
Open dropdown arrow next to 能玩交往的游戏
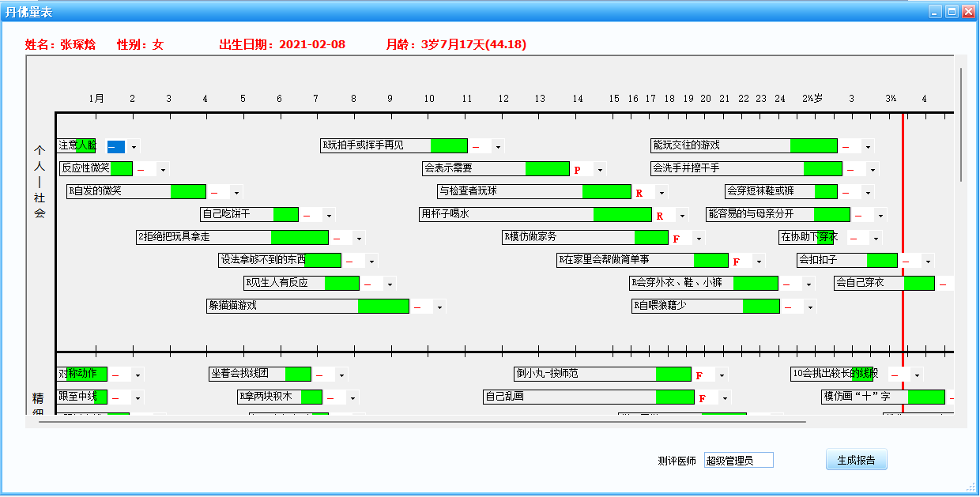pyautogui.click(x=868, y=147)
